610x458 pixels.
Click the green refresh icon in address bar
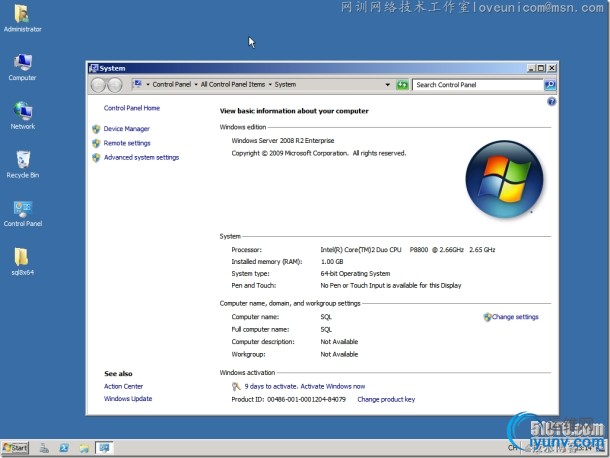[x=402, y=84]
